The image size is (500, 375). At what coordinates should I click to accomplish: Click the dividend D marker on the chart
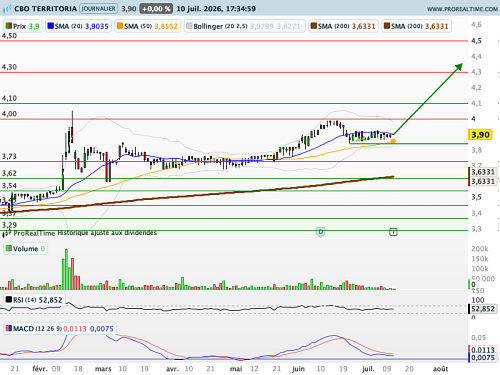click(x=320, y=232)
